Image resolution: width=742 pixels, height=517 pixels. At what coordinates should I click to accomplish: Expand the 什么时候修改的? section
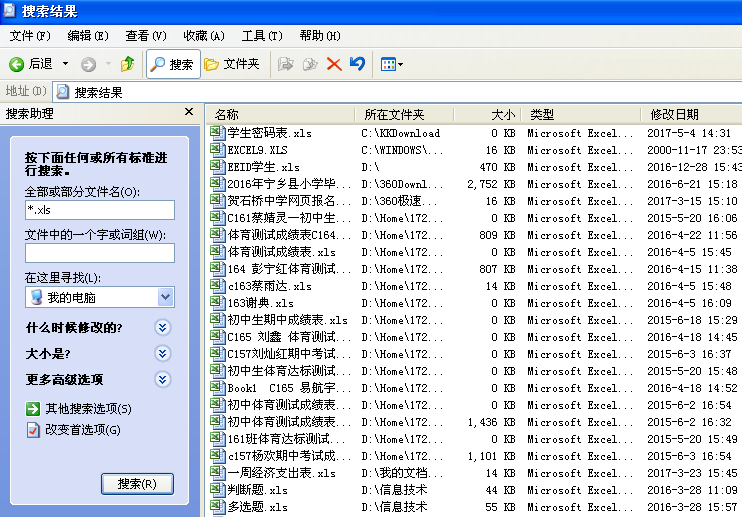162,327
